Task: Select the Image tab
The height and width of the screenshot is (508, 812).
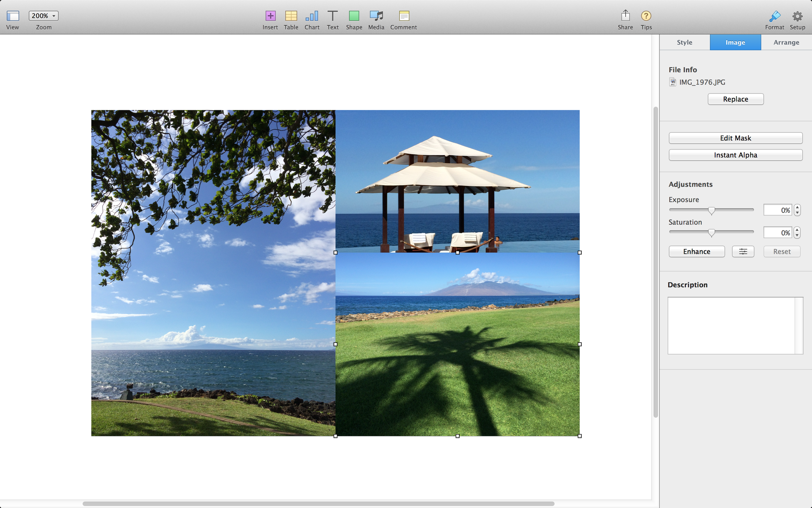Action: [x=735, y=42]
